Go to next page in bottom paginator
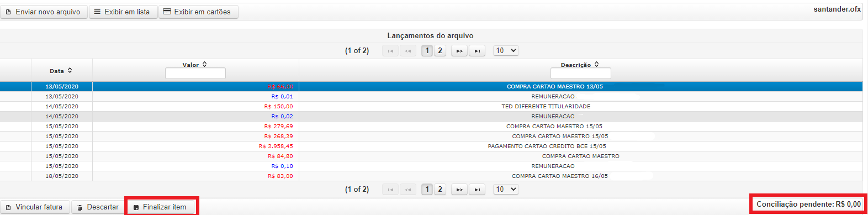The width and height of the screenshot is (868, 215). 459,190
